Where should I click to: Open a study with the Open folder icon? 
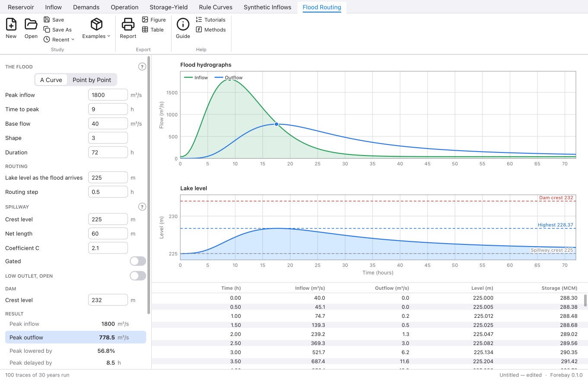click(x=31, y=28)
